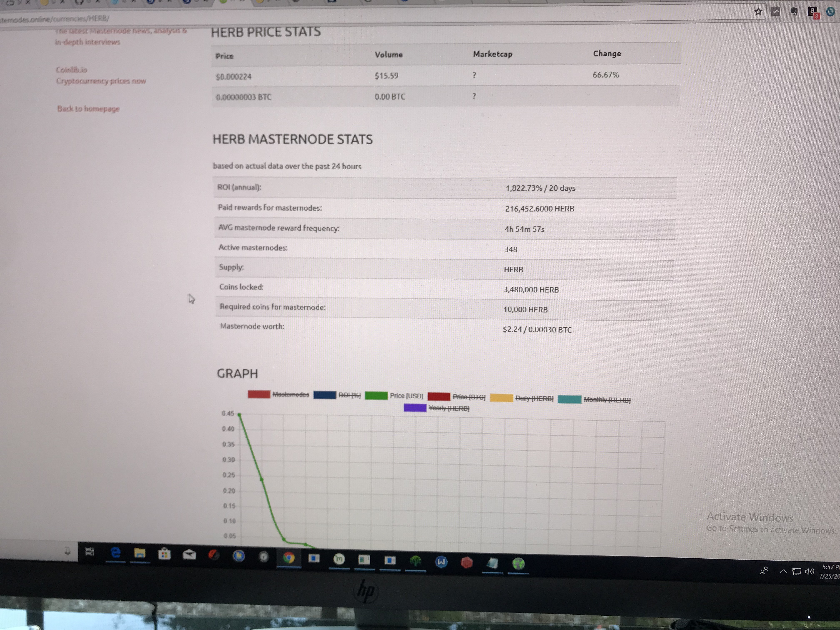Open network status in system tray
The height and width of the screenshot is (630, 840).
click(x=796, y=571)
